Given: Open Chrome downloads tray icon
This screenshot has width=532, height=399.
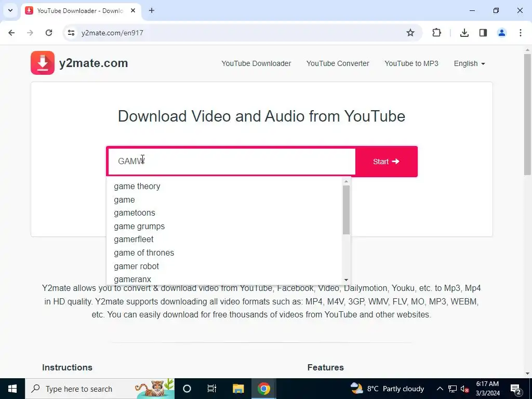Looking at the screenshot, I should (464, 33).
